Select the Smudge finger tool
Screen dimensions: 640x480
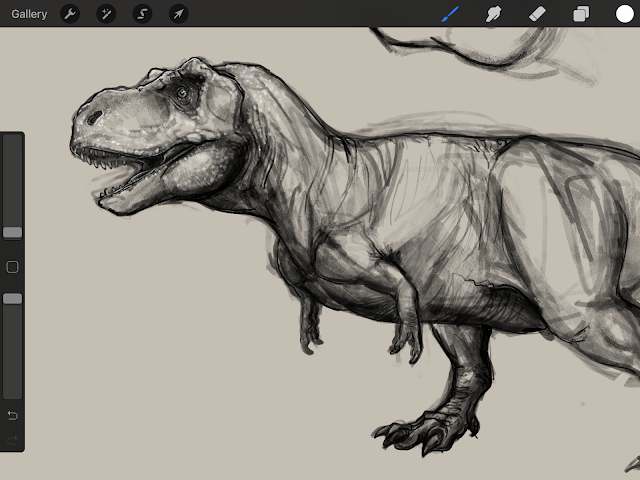pyautogui.click(x=493, y=14)
